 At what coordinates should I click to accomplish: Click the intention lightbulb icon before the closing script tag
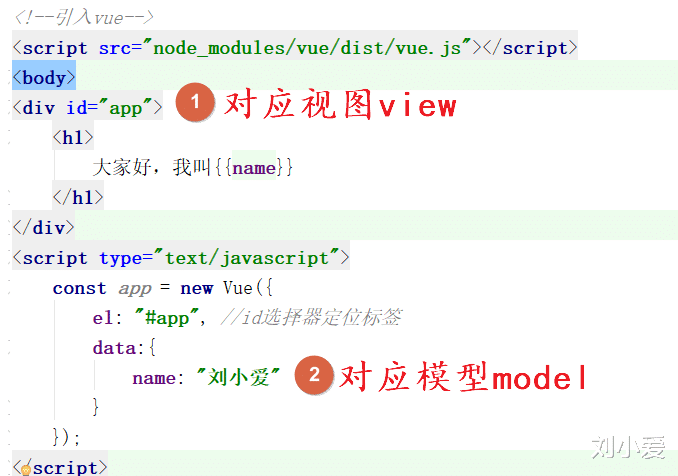point(26,470)
